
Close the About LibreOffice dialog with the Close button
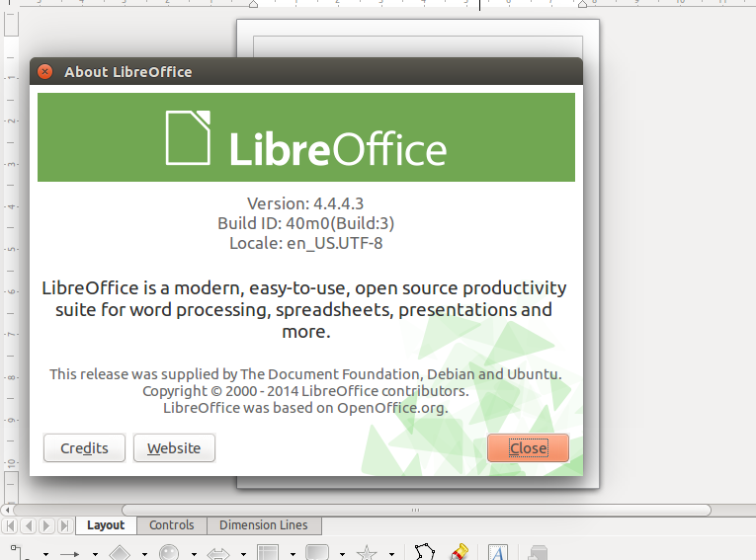click(x=528, y=448)
